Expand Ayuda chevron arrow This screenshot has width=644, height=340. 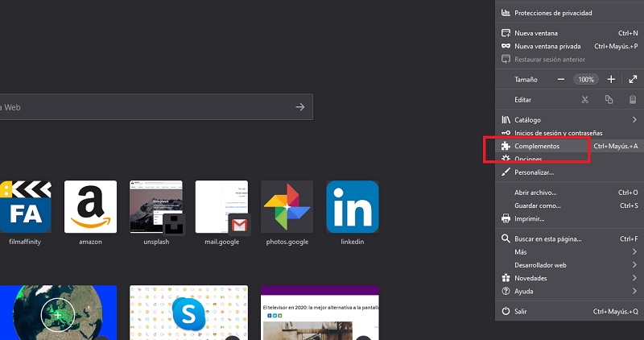point(634,291)
